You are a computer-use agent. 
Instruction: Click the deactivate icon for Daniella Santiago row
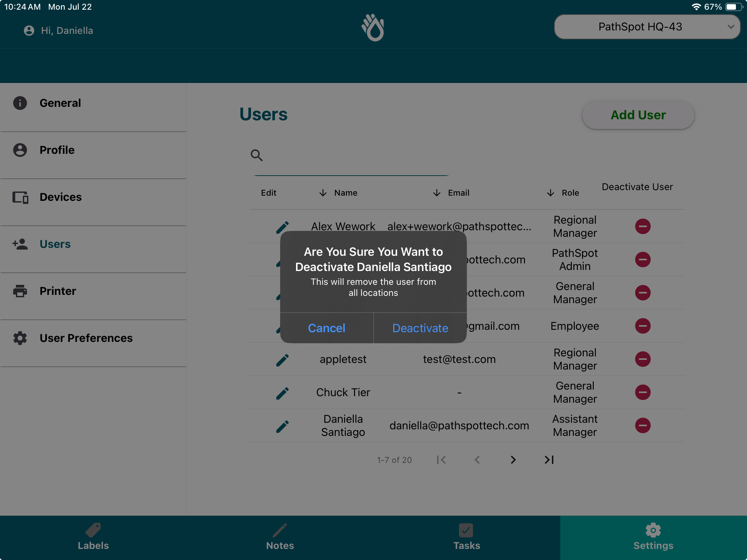643,426
